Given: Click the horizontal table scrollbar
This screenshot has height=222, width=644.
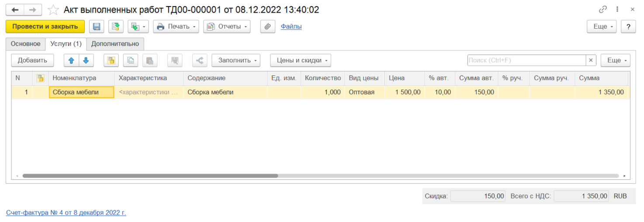Looking at the screenshot, I should (150, 176).
